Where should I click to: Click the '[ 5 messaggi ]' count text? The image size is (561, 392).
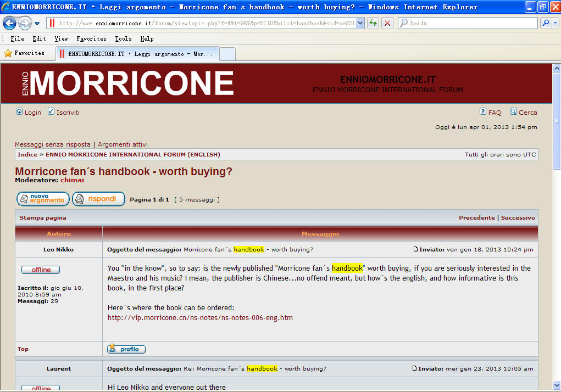[x=197, y=200]
